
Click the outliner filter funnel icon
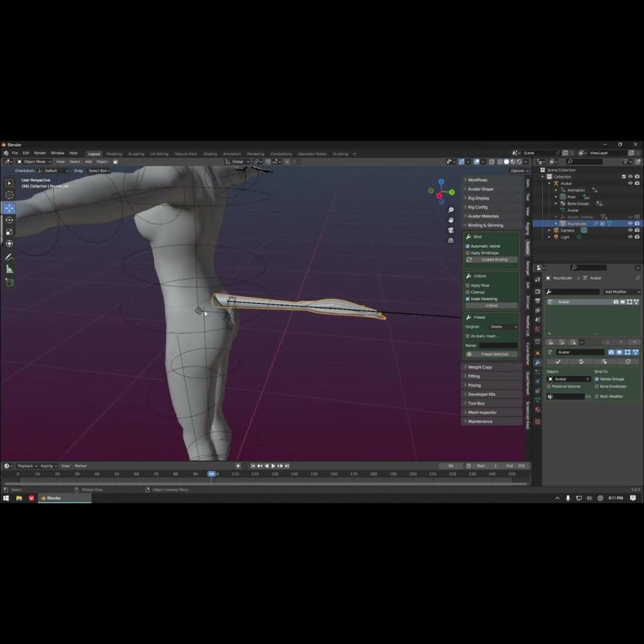click(x=625, y=162)
